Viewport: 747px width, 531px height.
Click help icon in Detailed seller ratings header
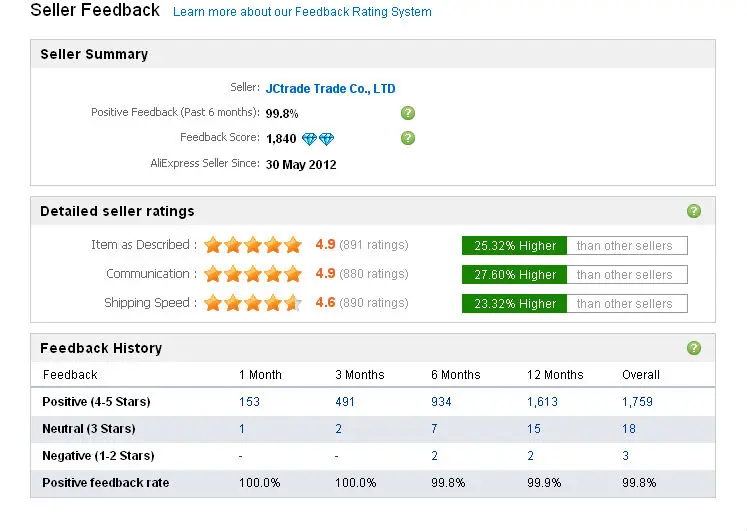point(694,211)
